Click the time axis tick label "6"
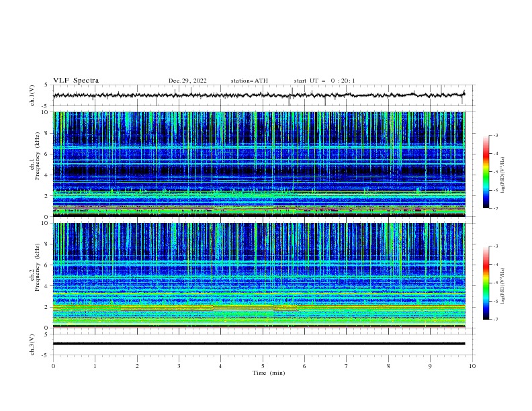This screenshot has width=532, height=411. 304,366
